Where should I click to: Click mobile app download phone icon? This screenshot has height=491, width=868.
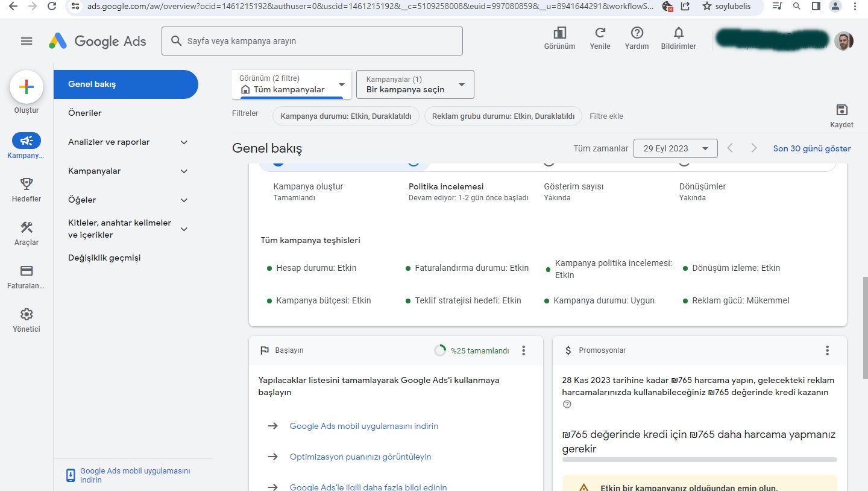click(x=71, y=475)
